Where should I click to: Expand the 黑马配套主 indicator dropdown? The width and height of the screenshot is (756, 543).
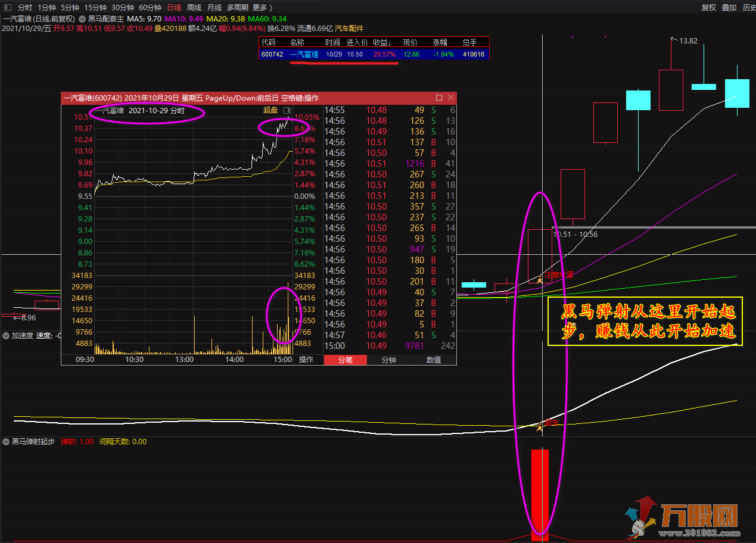point(82,18)
